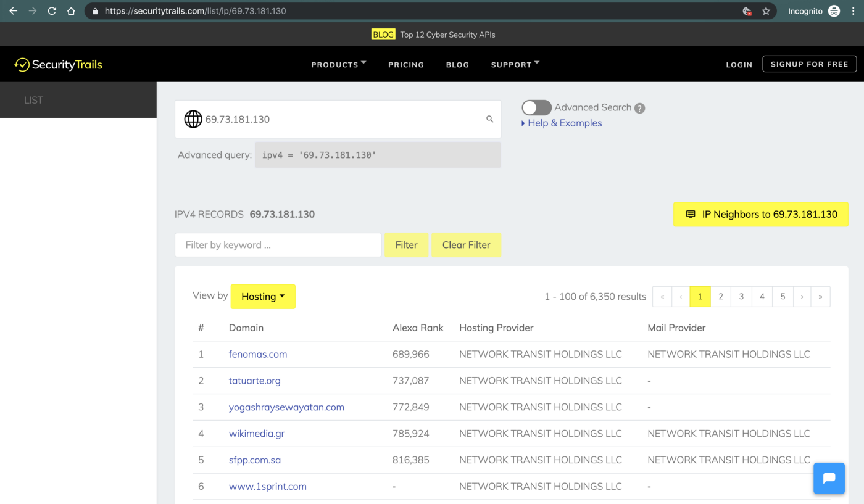This screenshot has height=504, width=864.
Task: Open the Support dropdown menu
Action: [515, 64]
